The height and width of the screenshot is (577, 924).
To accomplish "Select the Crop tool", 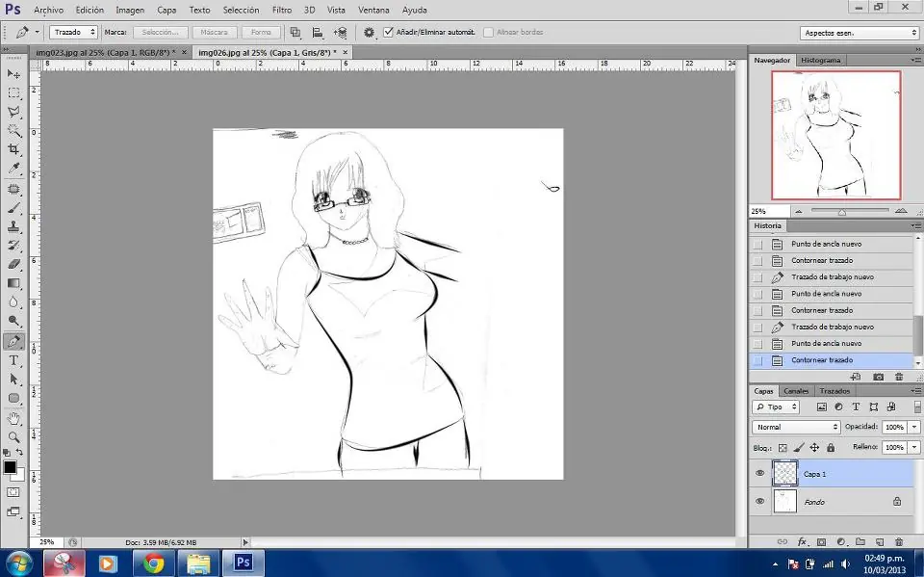I will pos(13,149).
